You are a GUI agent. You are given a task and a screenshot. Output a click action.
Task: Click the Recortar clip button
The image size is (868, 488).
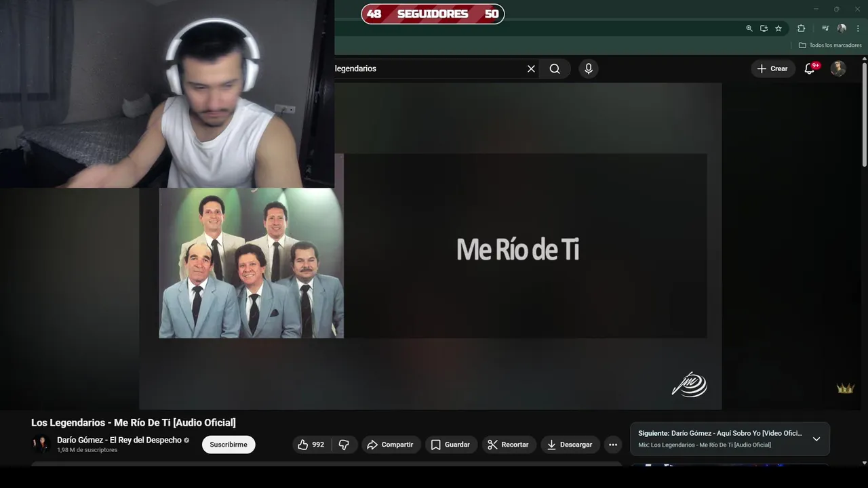tap(509, 445)
